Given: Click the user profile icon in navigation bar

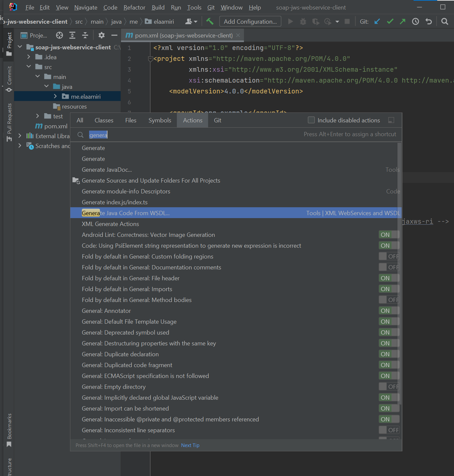Looking at the screenshot, I should pyautogui.click(x=191, y=21).
